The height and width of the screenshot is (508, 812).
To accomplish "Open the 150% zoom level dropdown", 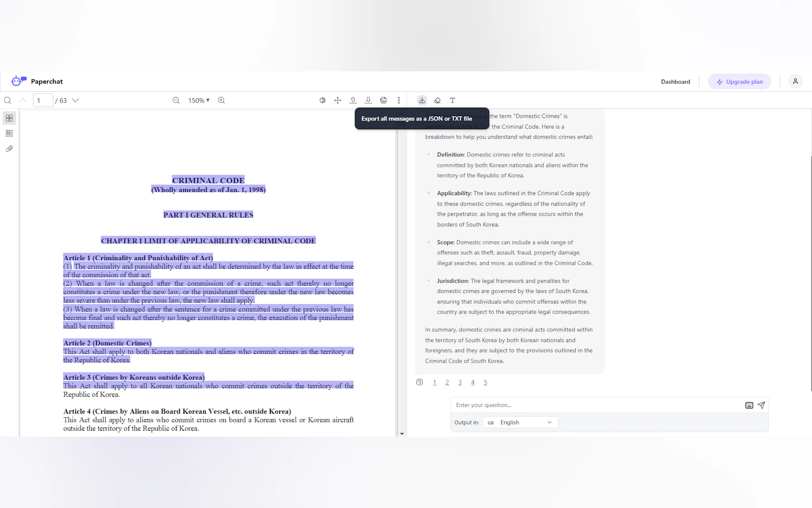I will 199,100.
